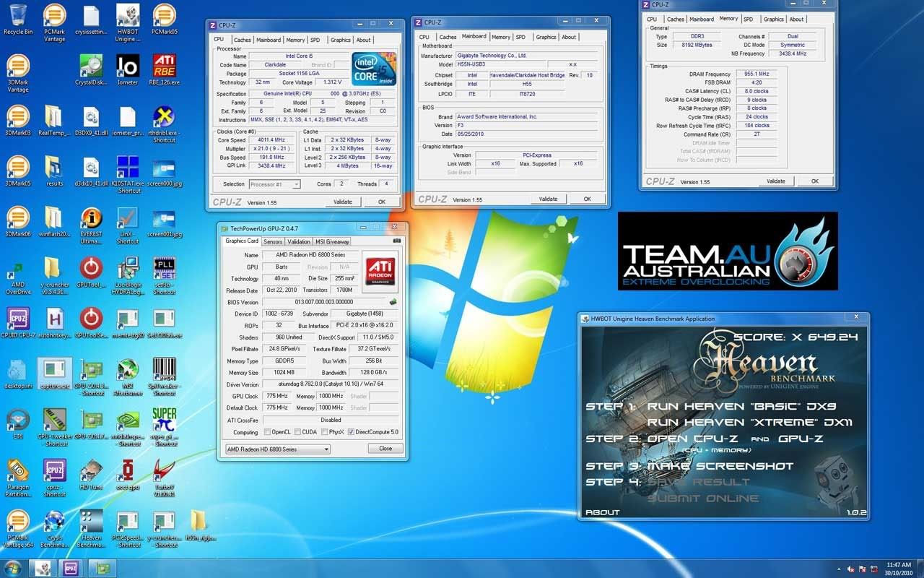The image size is (924, 578).
Task: Switch to the Sensors tab in GPU-Z
Action: tap(273, 241)
